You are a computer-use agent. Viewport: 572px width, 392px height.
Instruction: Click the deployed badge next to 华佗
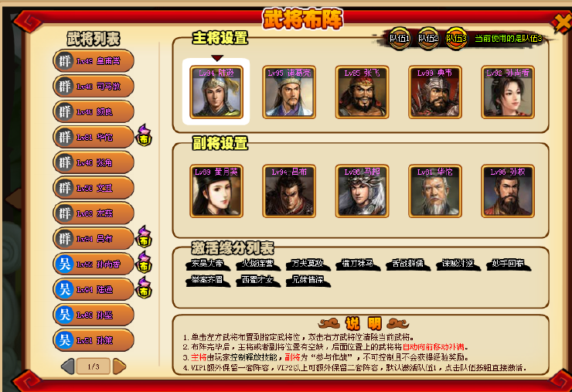(144, 136)
